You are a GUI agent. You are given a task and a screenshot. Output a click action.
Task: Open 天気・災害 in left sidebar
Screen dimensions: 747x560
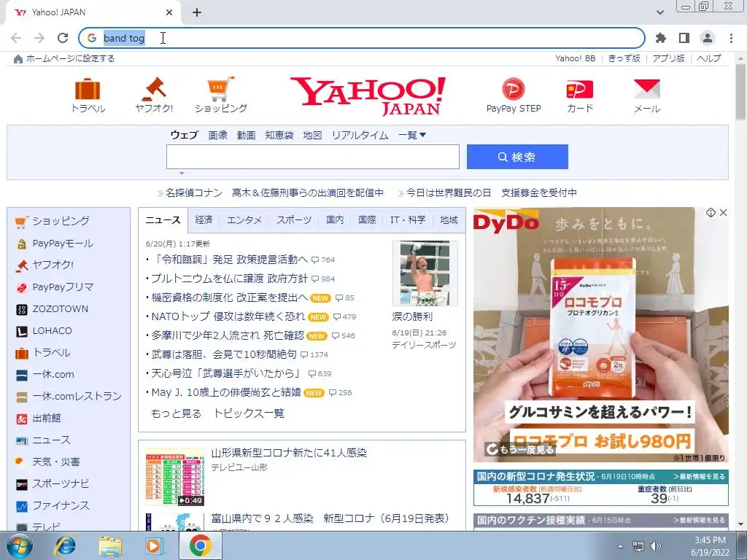click(55, 462)
